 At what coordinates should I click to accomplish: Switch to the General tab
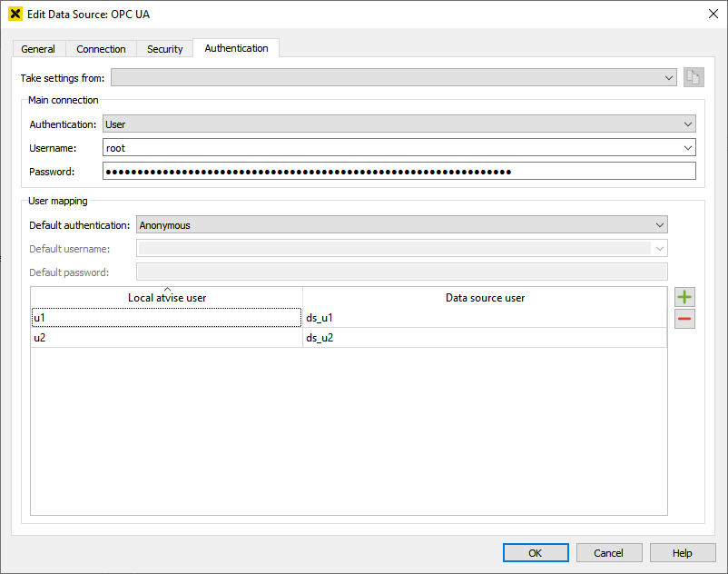38,48
